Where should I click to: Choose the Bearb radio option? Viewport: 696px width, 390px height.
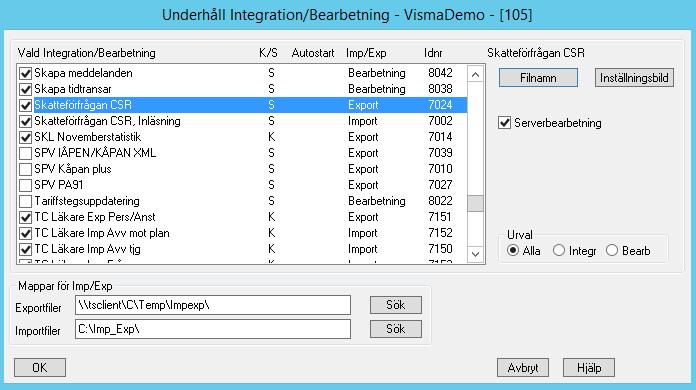click(612, 251)
